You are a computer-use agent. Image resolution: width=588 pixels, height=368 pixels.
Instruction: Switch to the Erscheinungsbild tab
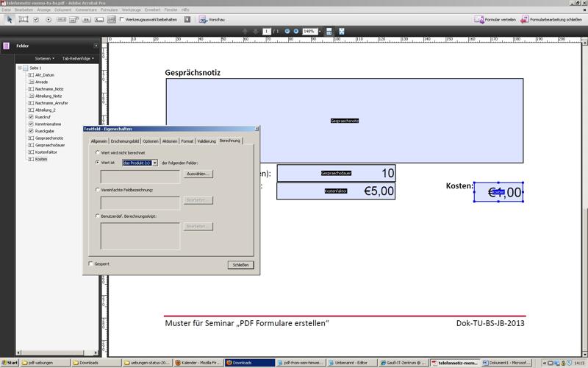click(x=125, y=141)
